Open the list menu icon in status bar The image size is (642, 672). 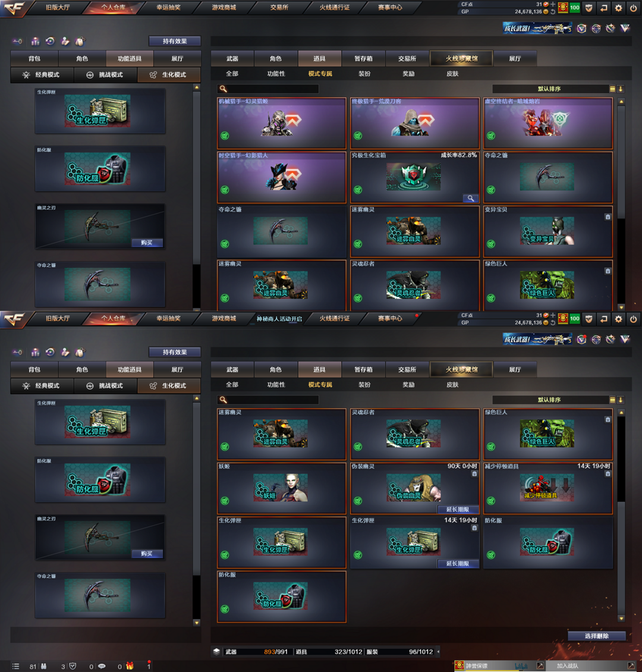point(16,666)
